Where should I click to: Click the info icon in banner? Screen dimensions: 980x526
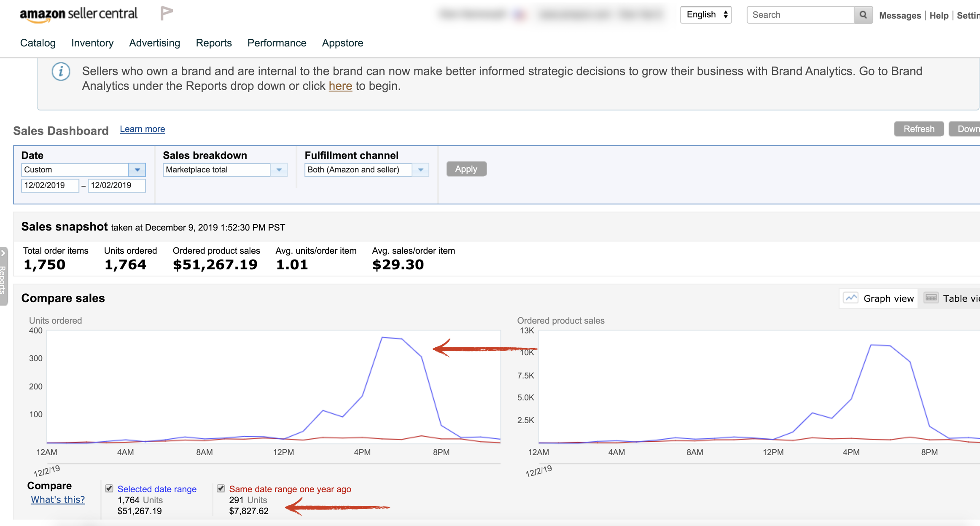coord(61,72)
